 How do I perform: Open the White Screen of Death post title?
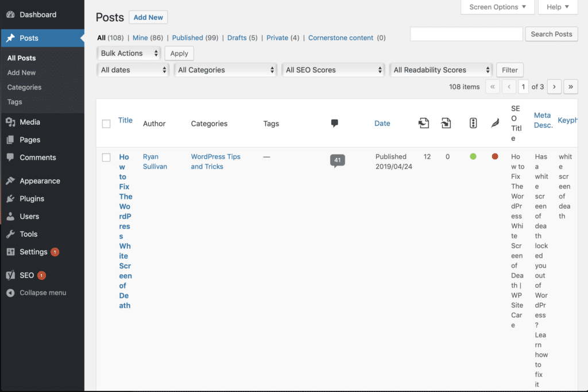(x=126, y=231)
